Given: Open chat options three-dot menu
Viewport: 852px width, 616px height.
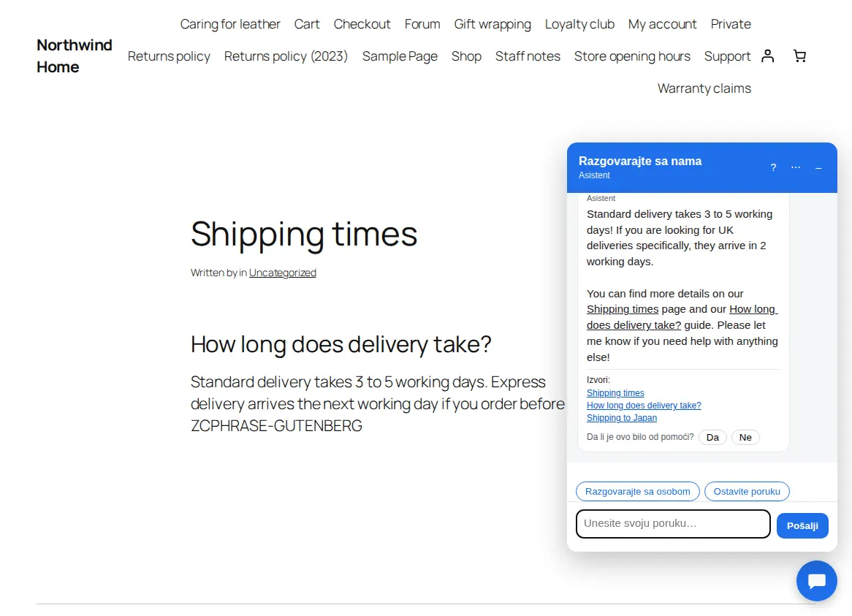Looking at the screenshot, I should coord(796,167).
